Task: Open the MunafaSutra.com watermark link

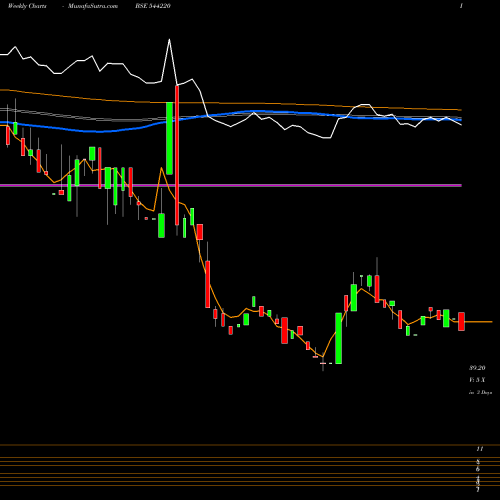Action: click(x=93, y=6)
